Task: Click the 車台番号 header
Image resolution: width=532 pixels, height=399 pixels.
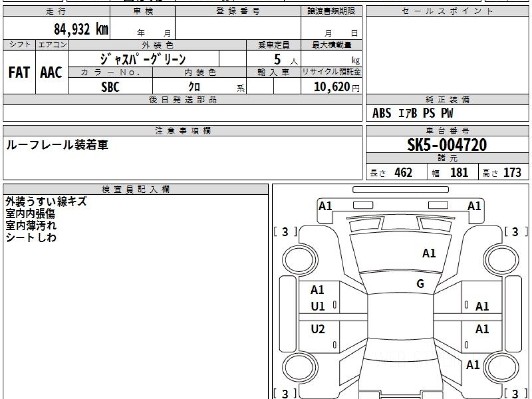Action: (x=447, y=130)
